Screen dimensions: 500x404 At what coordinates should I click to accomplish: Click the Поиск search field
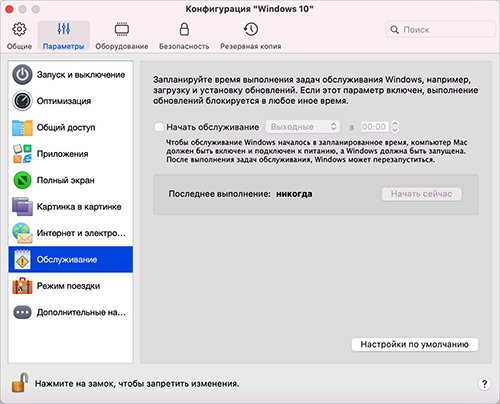click(440, 30)
